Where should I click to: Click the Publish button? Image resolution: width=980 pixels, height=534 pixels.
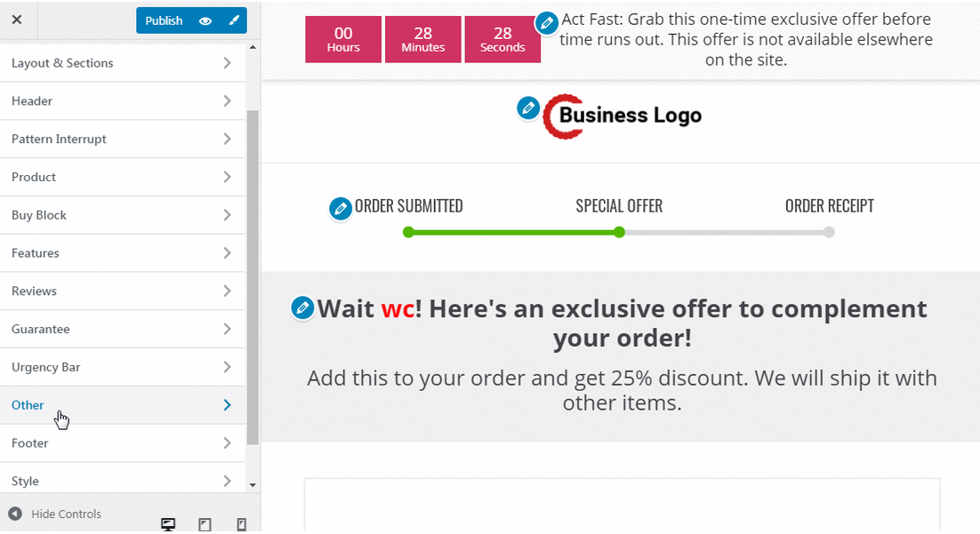164,20
